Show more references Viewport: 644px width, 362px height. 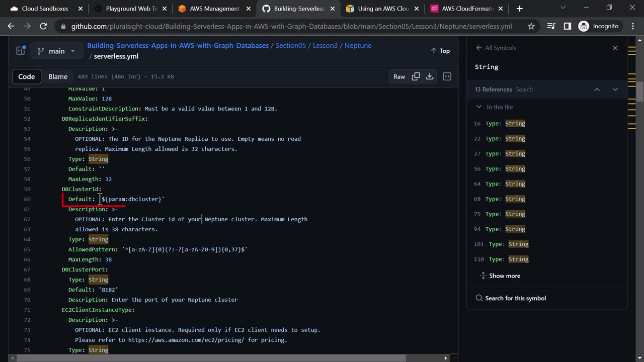click(x=504, y=276)
